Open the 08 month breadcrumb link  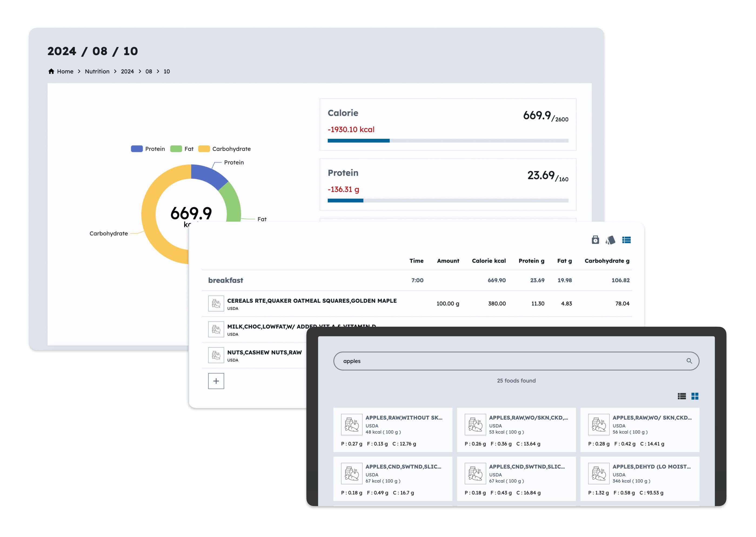(149, 71)
